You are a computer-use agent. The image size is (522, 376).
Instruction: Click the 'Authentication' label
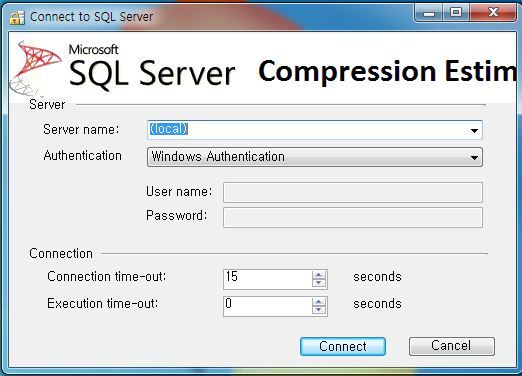tap(82, 156)
